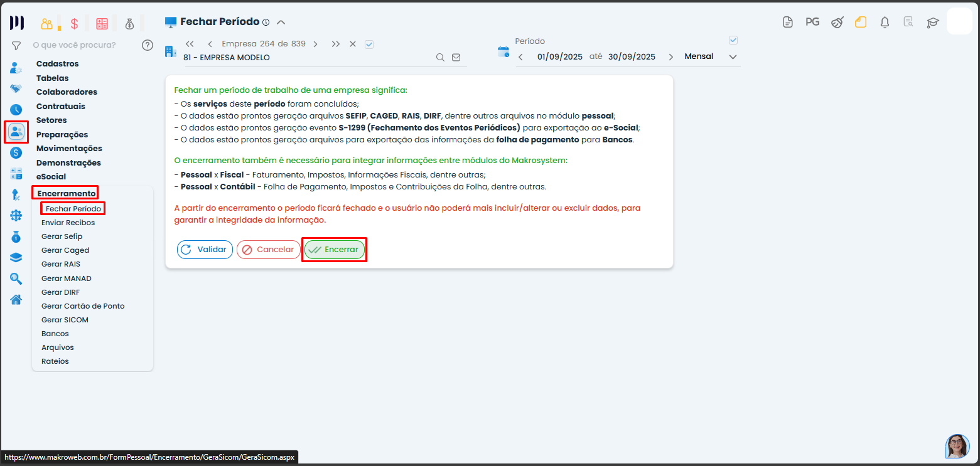Open the red calculator grid module
This screenshot has width=980, height=466.
pos(102,24)
